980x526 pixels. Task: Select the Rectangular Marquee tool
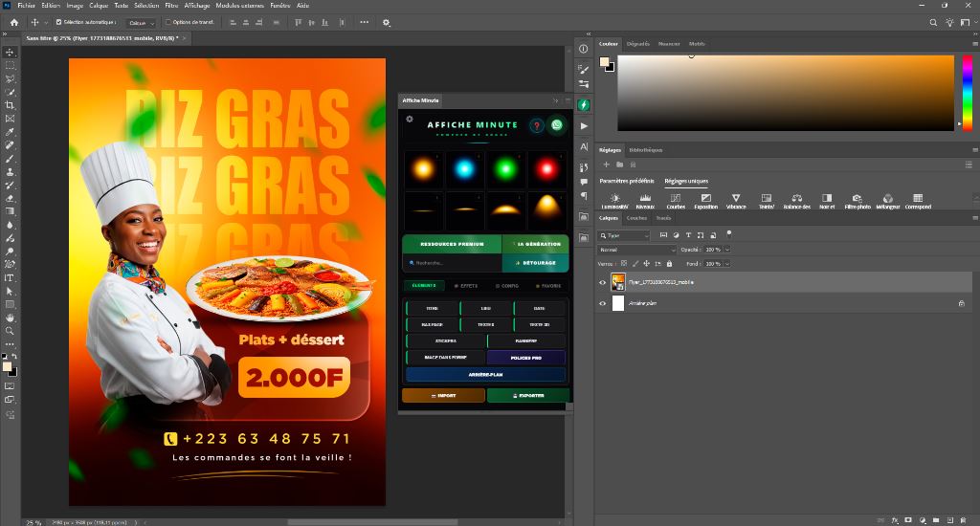point(10,66)
